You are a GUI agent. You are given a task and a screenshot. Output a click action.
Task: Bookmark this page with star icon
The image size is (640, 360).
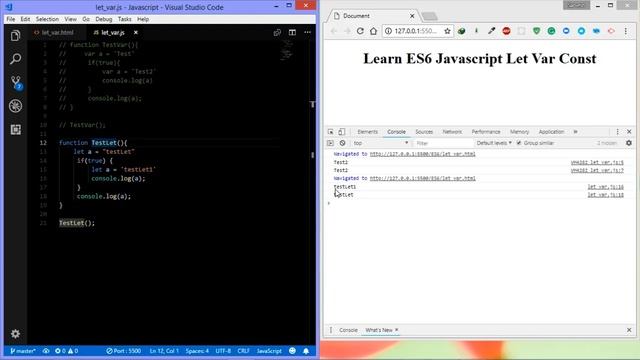point(447,31)
